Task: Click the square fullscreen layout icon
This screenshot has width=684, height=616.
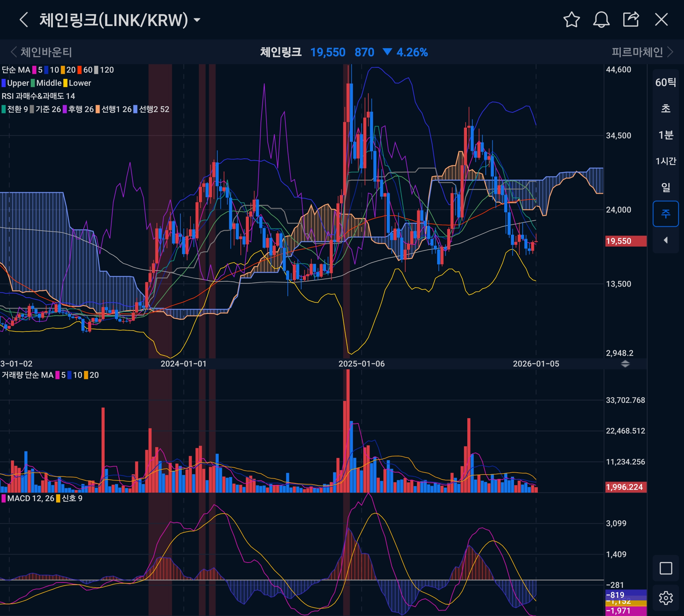Action: (x=666, y=568)
